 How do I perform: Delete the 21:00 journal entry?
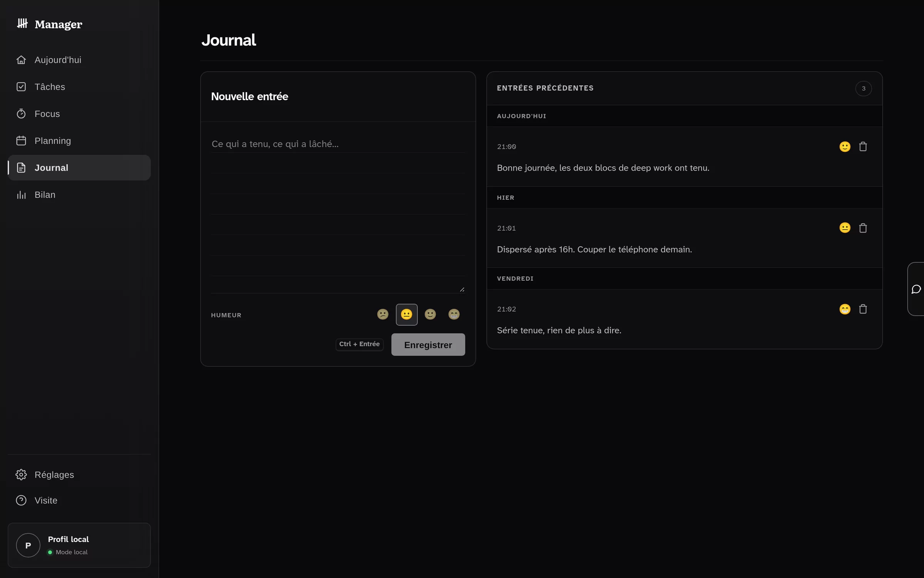[x=863, y=146]
